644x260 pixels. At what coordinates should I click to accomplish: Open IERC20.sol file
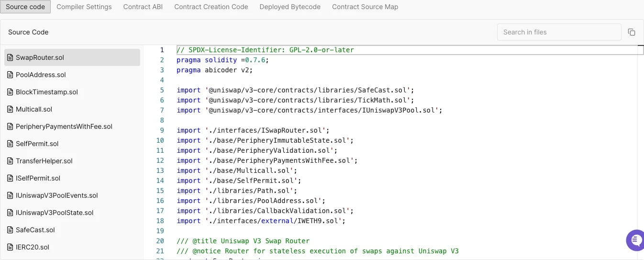click(72, 247)
